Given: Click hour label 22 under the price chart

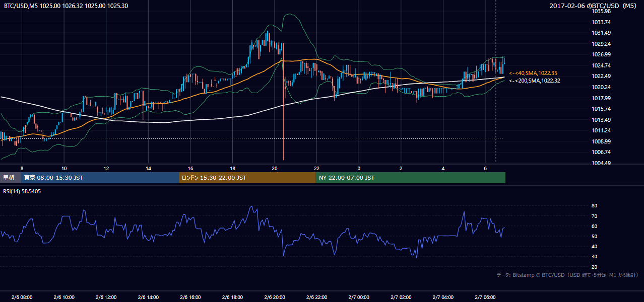Looking at the screenshot, I should pyautogui.click(x=316, y=168).
